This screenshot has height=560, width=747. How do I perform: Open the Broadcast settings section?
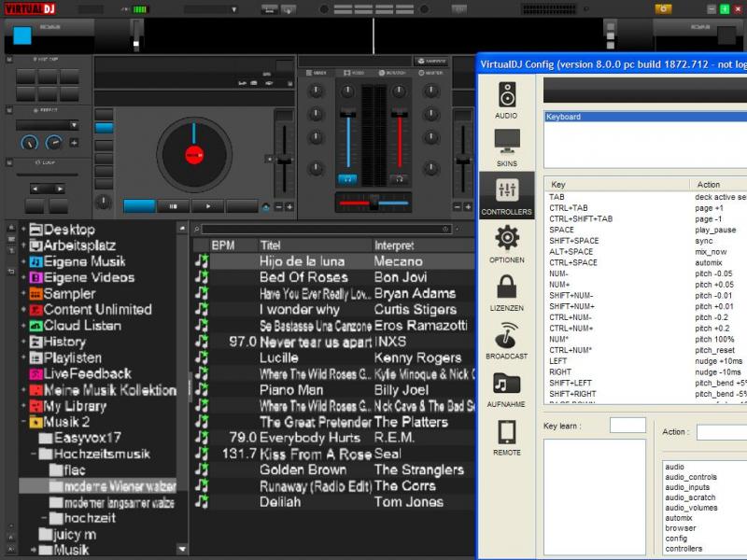click(x=507, y=340)
